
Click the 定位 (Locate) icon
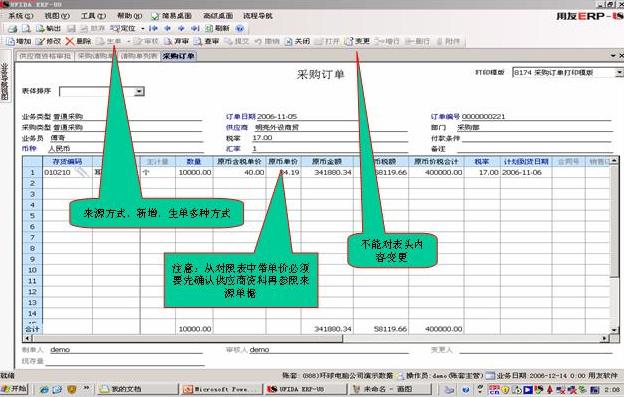[x=115, y=29]
